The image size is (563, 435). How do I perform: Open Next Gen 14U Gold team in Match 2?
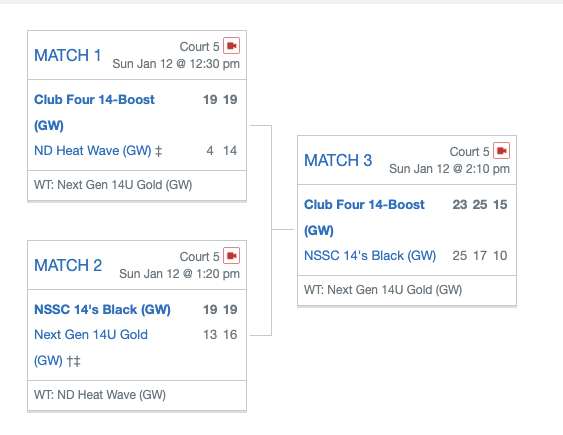coord(91,347)
